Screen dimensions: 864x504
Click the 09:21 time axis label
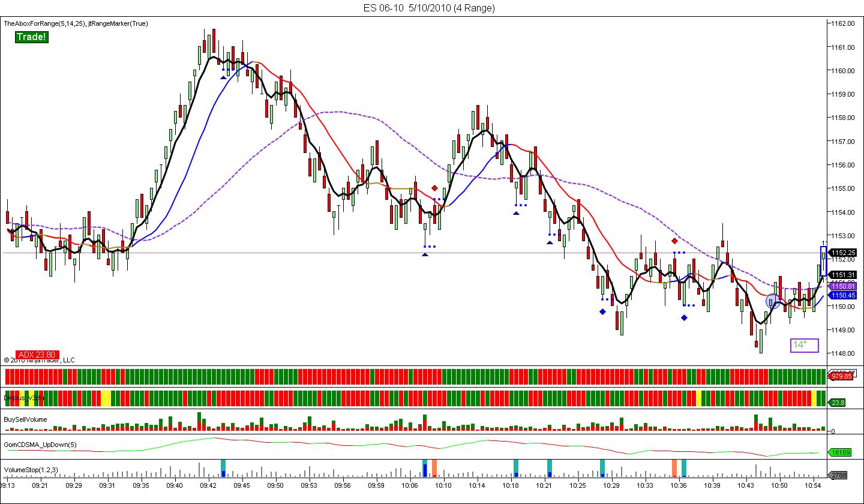(x=41, y=484)
